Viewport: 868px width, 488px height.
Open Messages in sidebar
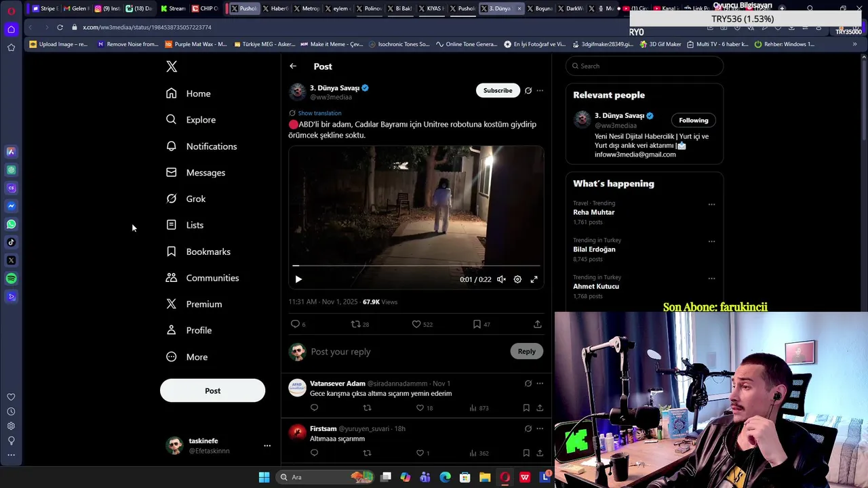click(x=196, y=173)
